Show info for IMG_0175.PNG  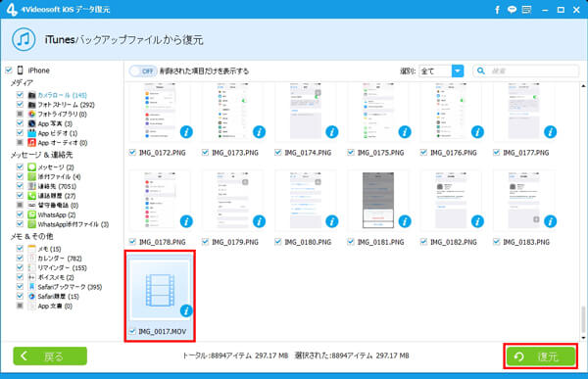click(x=405, y=132)
